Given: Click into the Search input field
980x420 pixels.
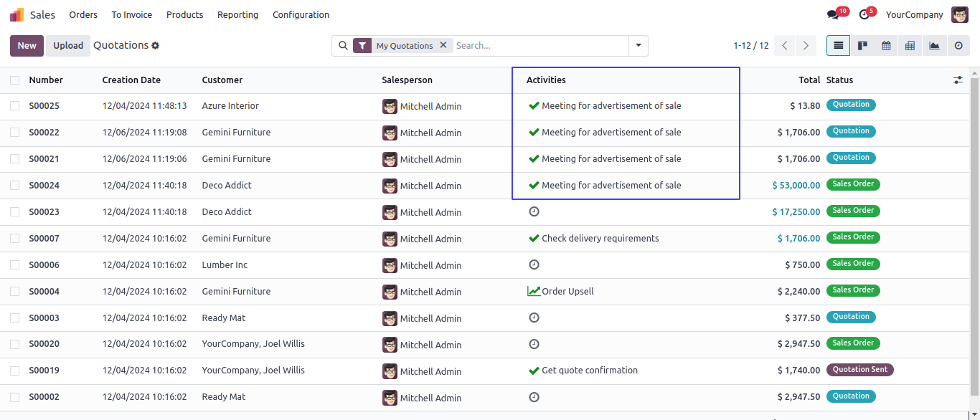Looking at the screenshot, I should click(x=538, y=46).
